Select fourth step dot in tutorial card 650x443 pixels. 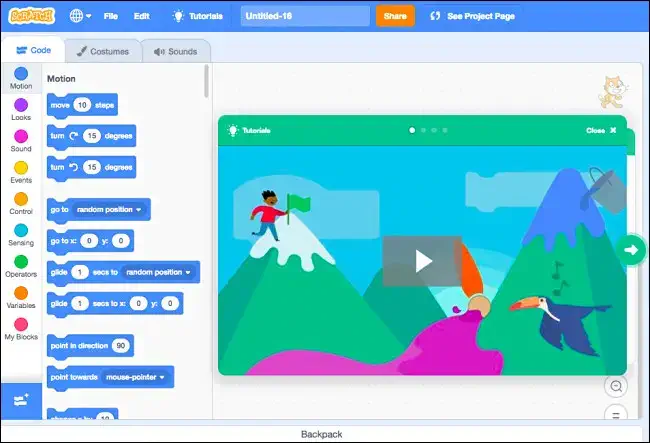tap(445, 130)
